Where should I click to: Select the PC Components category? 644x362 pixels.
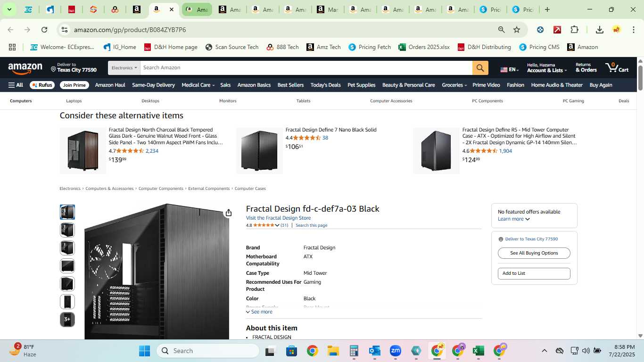pyautogui.click(x=487, y=101)
